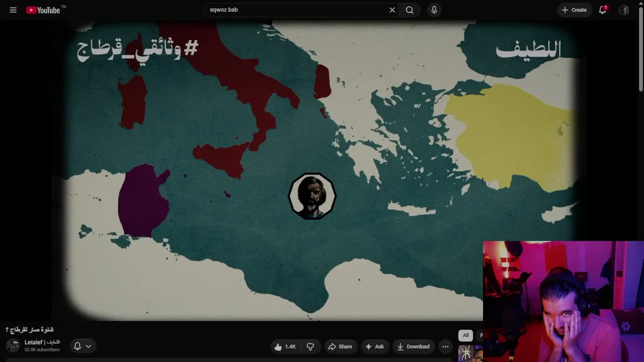Expand the subscription notification bell dropdown
This screenshot has height=362, width=644.
[x=83, y=346]
